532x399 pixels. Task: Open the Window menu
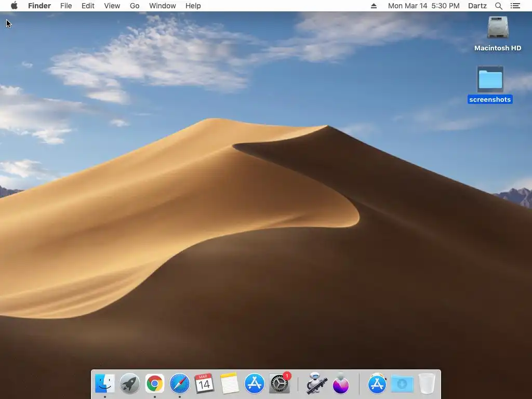click(163, 6)
